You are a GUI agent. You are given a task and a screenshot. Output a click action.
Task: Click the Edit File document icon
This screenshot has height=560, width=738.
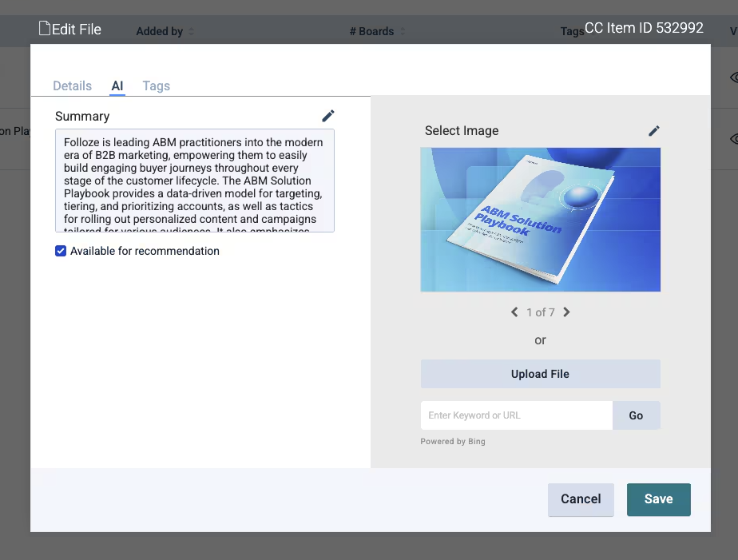click(44, 28)
